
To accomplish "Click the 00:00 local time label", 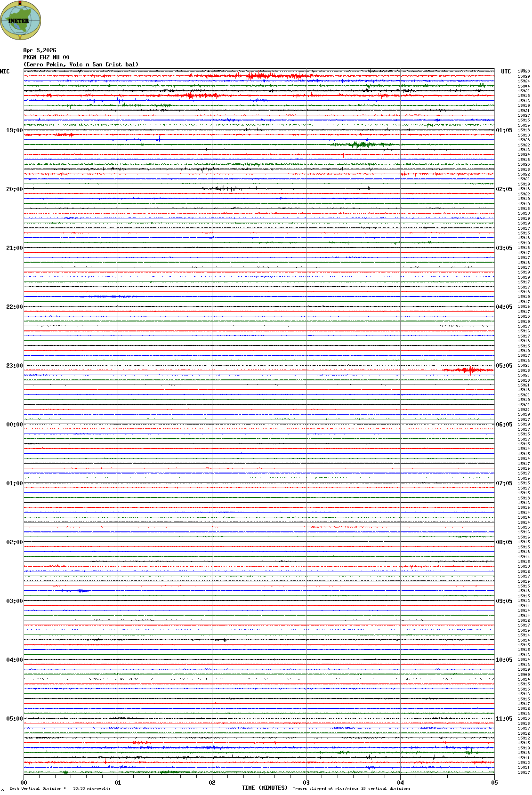I will [x=14, y=425].
